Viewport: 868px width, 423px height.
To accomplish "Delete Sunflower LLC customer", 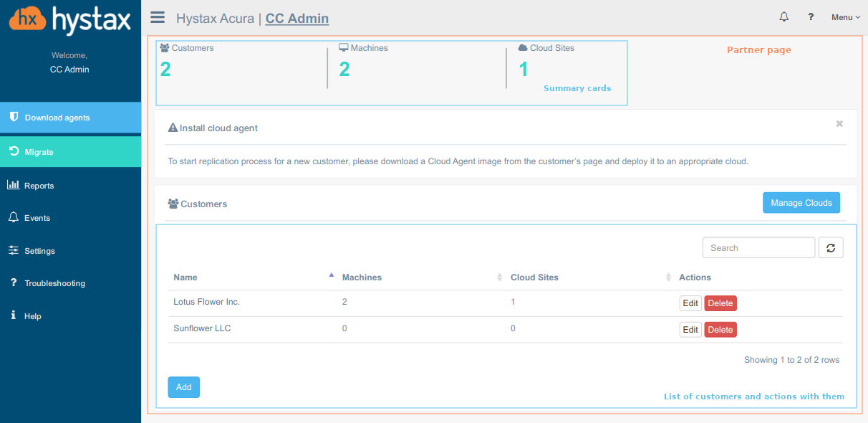I will (720, 330).
